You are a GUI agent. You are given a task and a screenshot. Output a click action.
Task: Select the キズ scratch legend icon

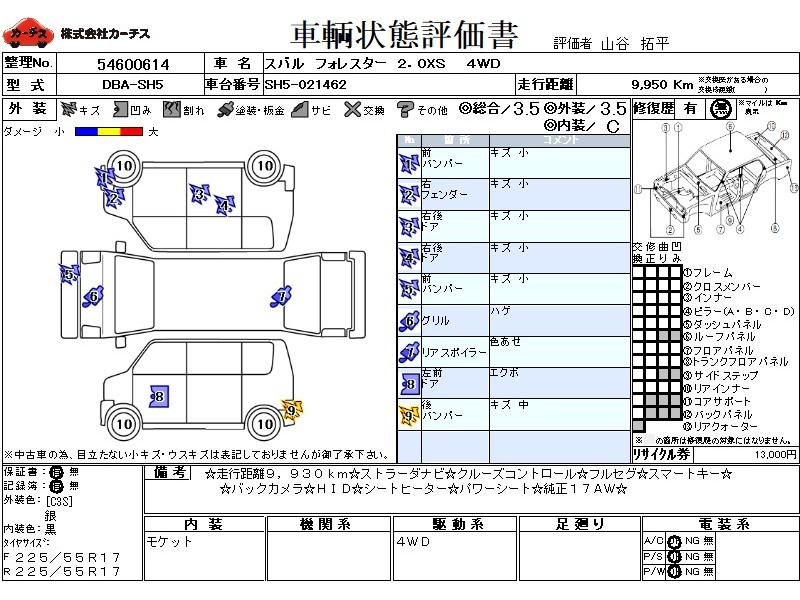click(69, 109)
